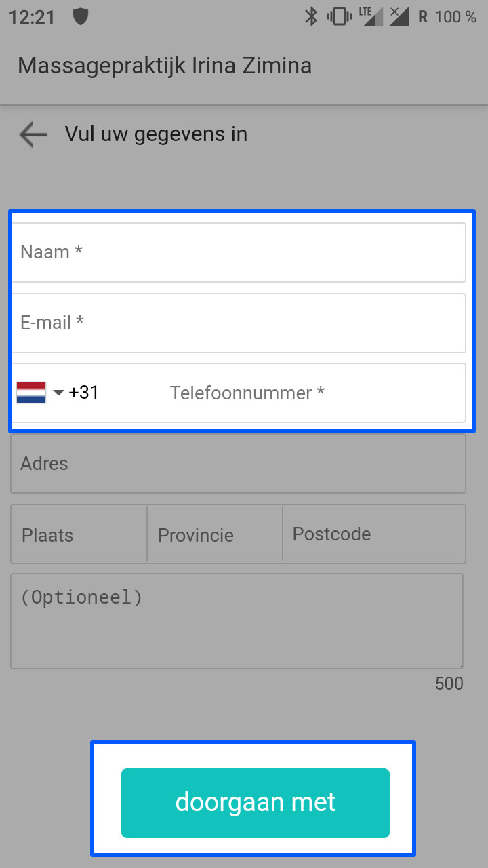Viewport: 488px width, 868px height.
Task: Tap the no-signal SIM icon
Action: pyautogui.click(x=399, y=16)
